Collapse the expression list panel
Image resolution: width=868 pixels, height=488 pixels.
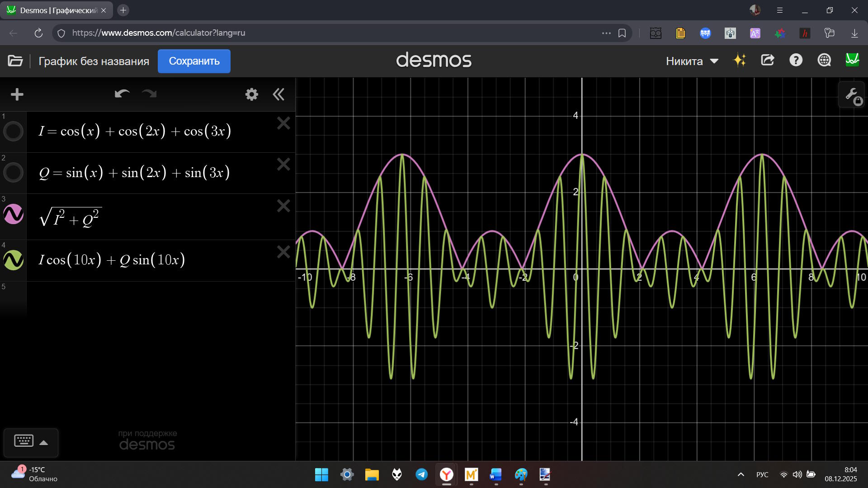click(x=278, y=94)
